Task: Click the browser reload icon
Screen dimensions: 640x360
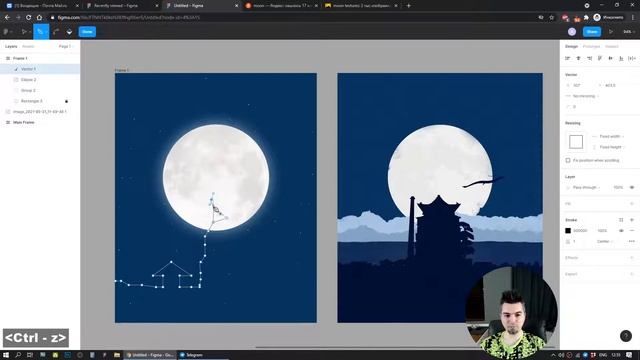Action: click(29, 18)
